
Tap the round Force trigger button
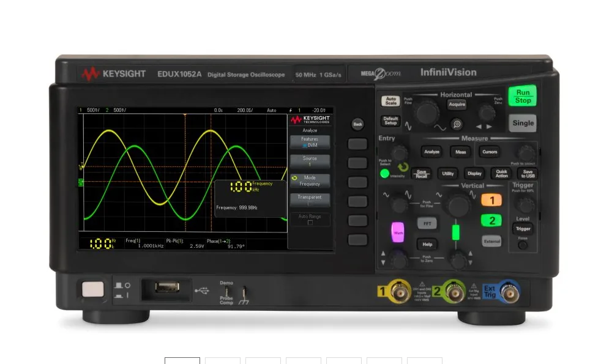click(x=523, y=245)
